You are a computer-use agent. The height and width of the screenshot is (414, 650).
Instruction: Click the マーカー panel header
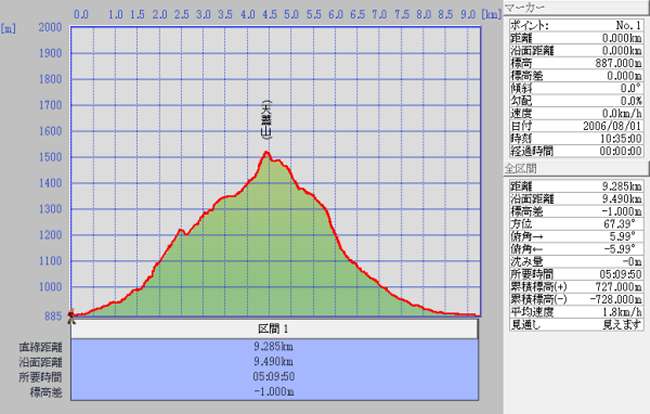576,10
